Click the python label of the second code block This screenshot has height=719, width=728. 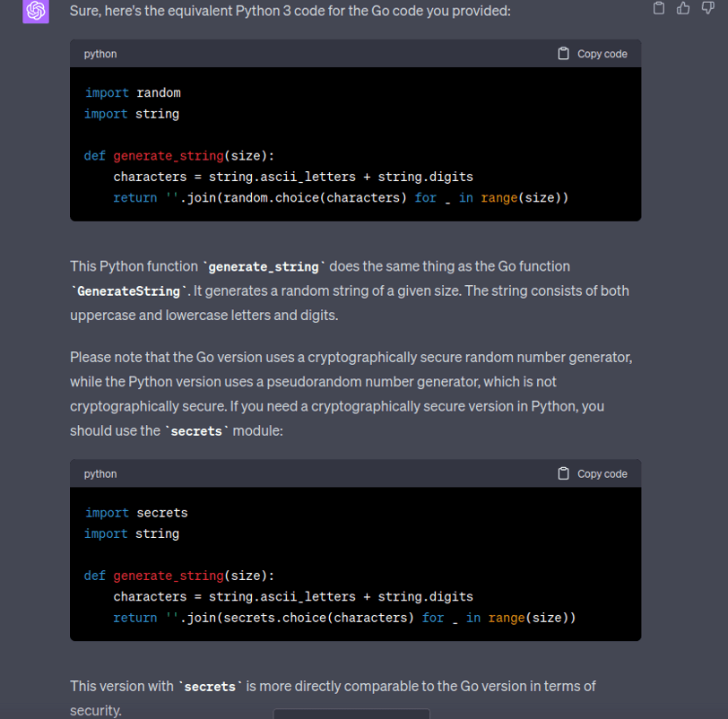(x=100, y=473)
